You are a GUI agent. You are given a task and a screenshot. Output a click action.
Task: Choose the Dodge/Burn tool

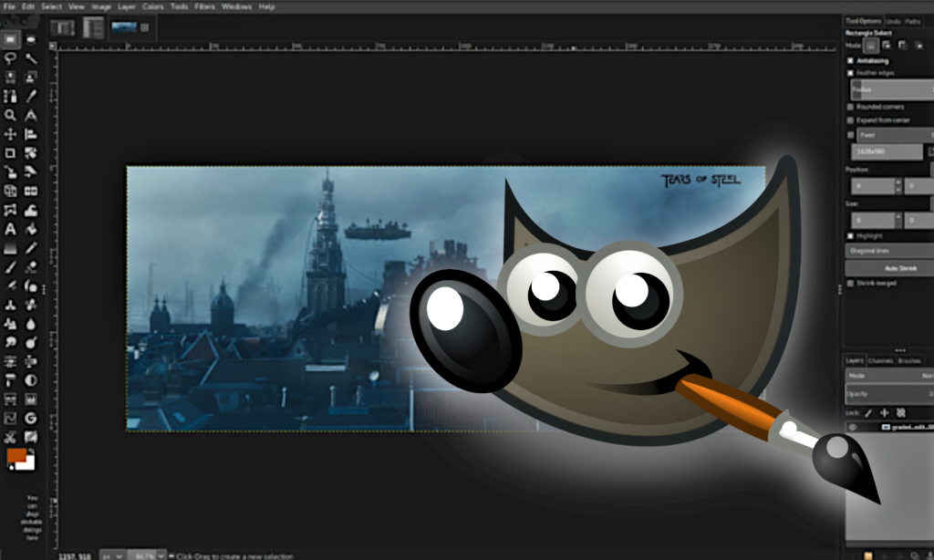[x=31, y=343]
